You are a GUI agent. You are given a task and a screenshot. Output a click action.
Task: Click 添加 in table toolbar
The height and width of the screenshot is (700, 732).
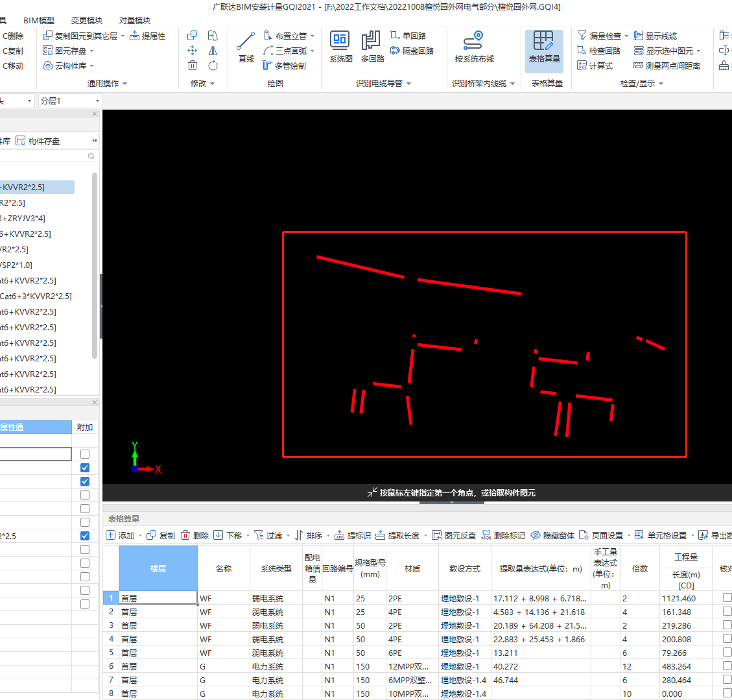pyautogui.click(x=121, y=535)
